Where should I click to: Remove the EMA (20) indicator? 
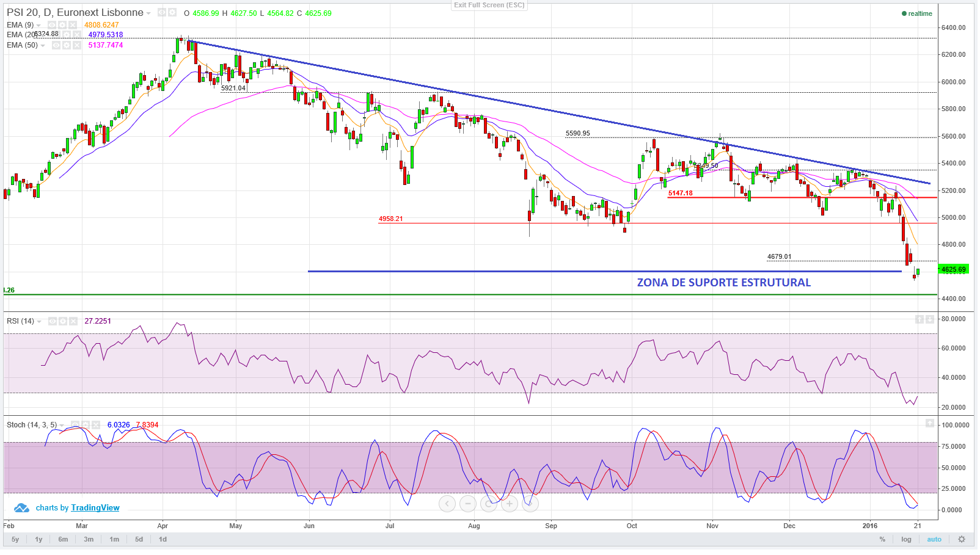[x=77, y=35]
